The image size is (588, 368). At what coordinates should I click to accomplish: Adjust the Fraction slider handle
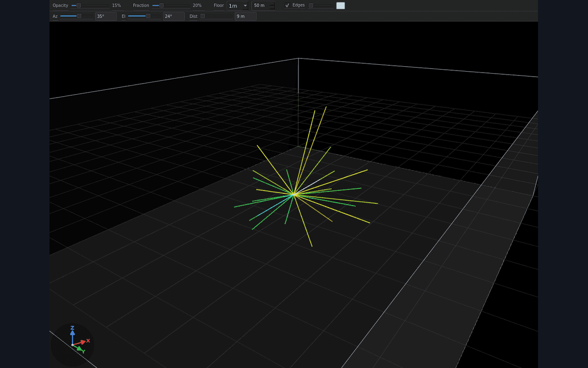pyautogui.click(x=161, y=5)
